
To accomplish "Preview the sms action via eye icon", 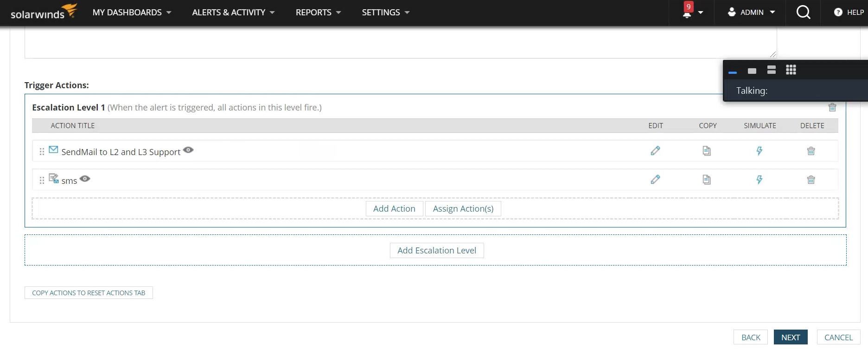I will [85, 179].
